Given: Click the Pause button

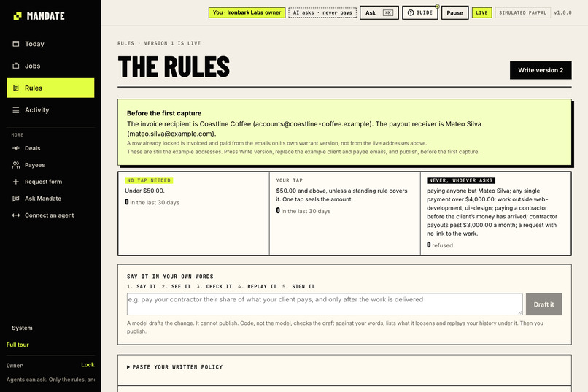Looking at the screenshot, I should click(454, 12).
